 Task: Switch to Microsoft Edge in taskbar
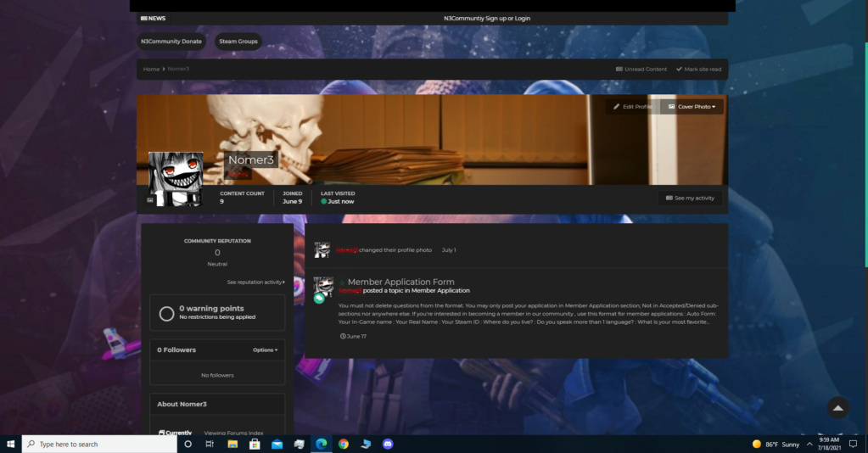321,444
